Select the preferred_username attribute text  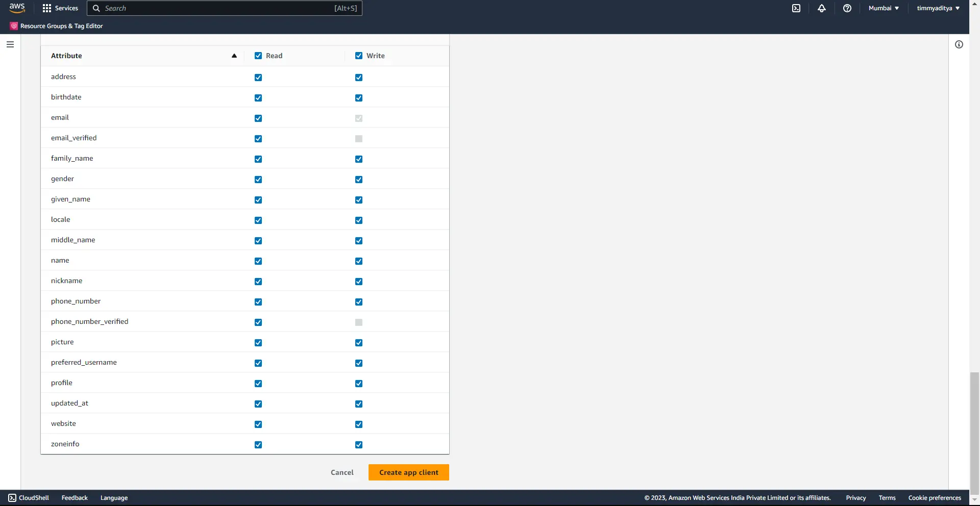click(84, 362)
